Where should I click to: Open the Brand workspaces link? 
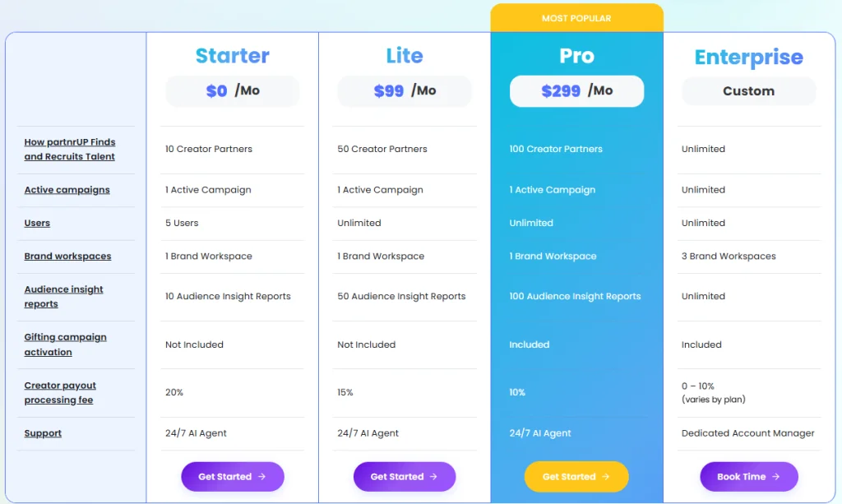[67, 257]
